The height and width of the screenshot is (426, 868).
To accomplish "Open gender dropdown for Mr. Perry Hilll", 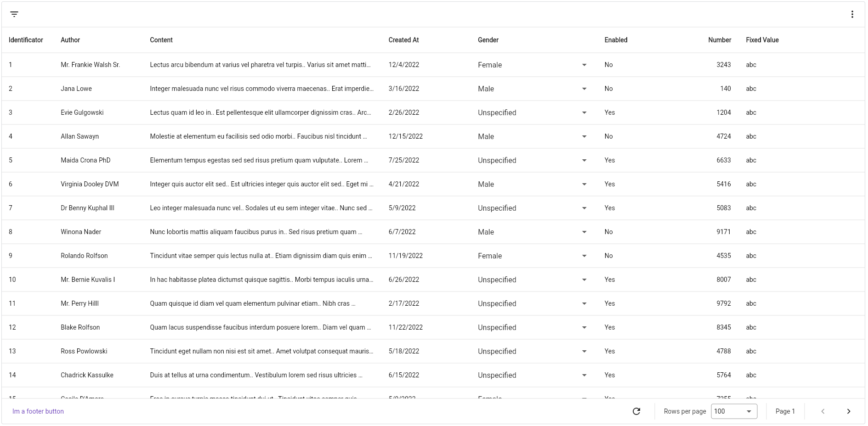I will pos(533,303).
